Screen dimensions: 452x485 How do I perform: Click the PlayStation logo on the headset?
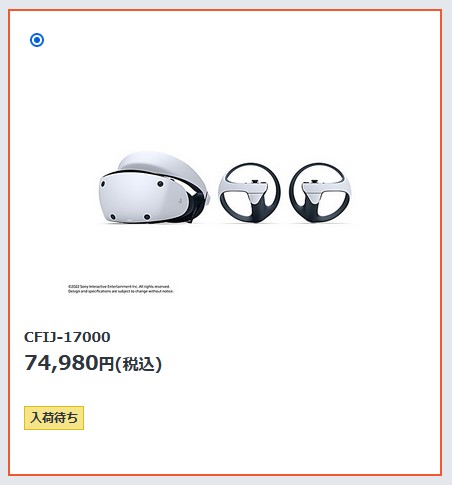pyautogui.click(x=180, y=201)
